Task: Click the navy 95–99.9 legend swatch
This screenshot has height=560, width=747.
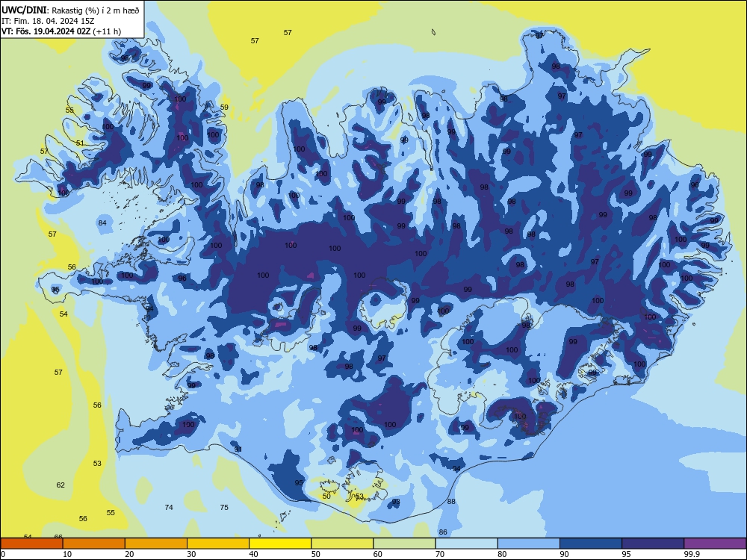Action: coord(653,544)
